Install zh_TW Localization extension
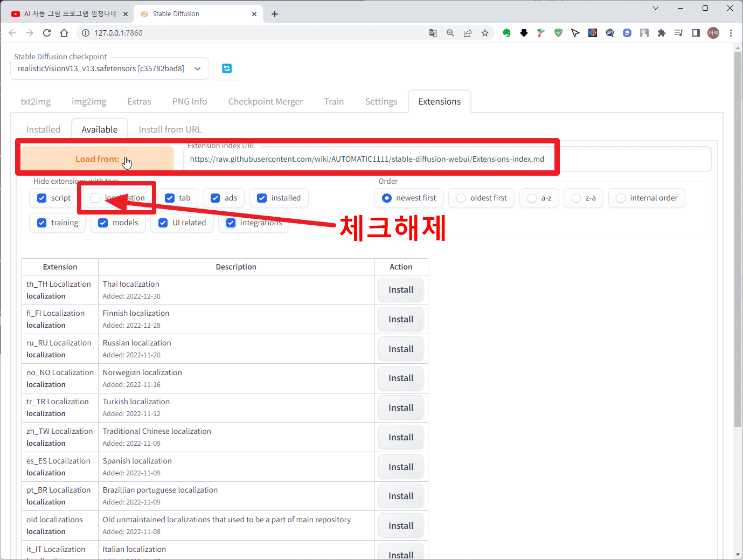The image size is (743, 560). pos(401,438)
